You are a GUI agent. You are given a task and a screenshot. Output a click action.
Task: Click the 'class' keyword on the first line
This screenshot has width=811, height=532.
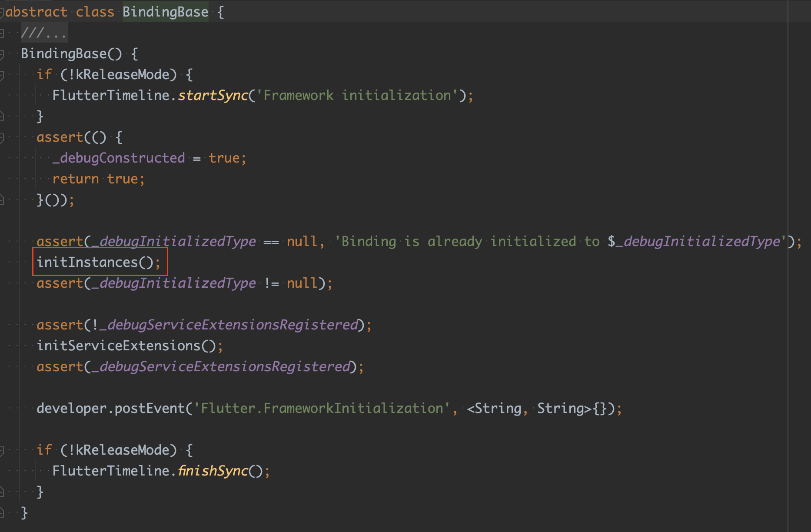95,12
